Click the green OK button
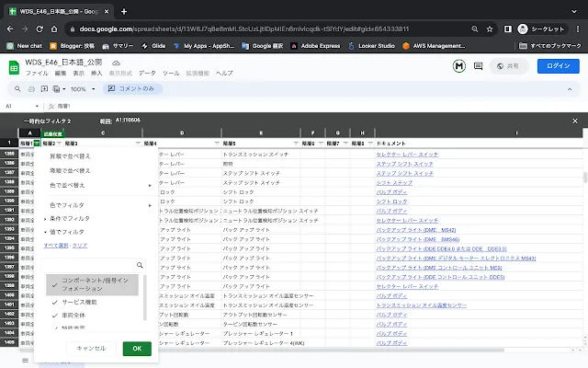 pos(137,349)
